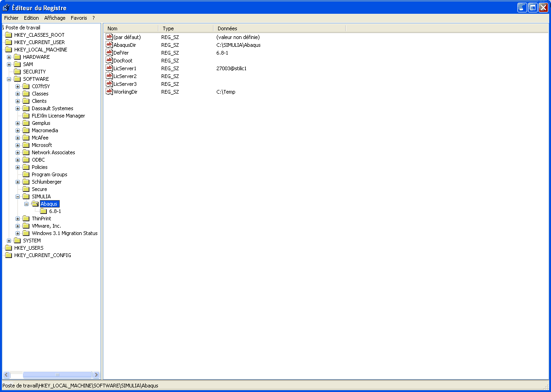This screenshot has height=392, width=551.
Task: Click the Dassault Systemes folder icon
Action: click(26, 108)
